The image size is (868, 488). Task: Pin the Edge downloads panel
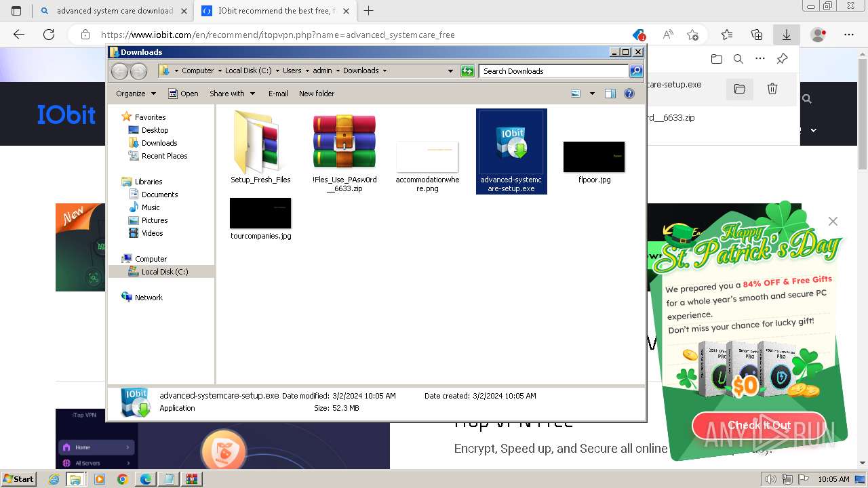point(782,60)
